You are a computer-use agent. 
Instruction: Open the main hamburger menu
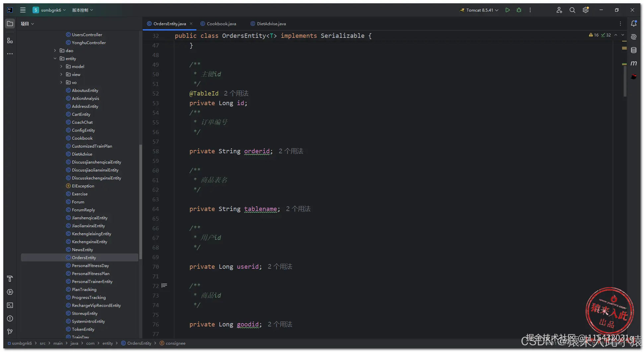[23, 10]
